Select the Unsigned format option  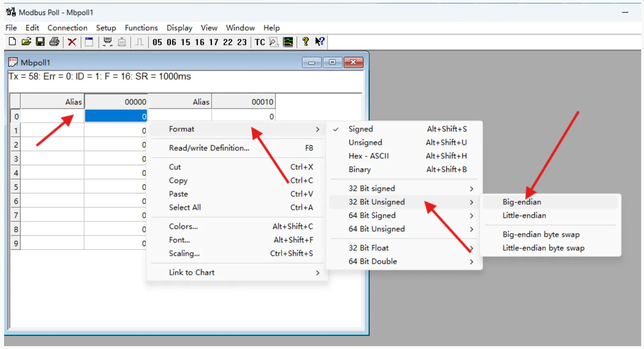click(x=404, y=142)
